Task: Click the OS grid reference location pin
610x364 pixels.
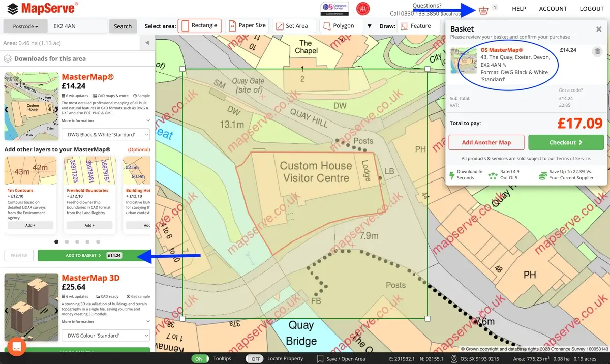Action: [x=454, y=359]
